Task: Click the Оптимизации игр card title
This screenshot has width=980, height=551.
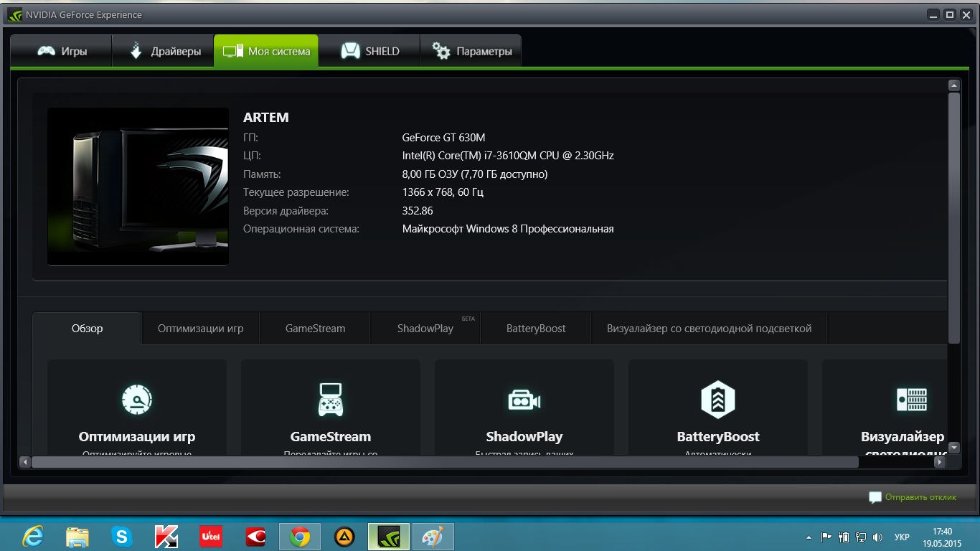Action: pyautogui.click(x=137, y=436)
